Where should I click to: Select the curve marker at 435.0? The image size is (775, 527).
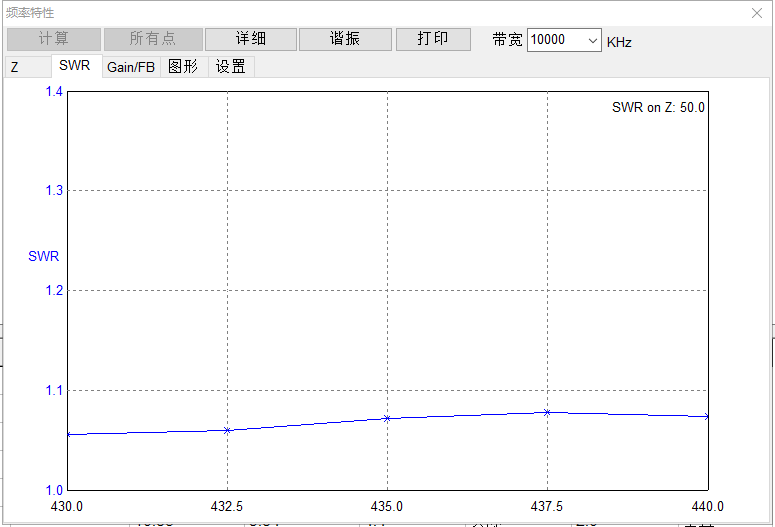(x=387, y=418)
